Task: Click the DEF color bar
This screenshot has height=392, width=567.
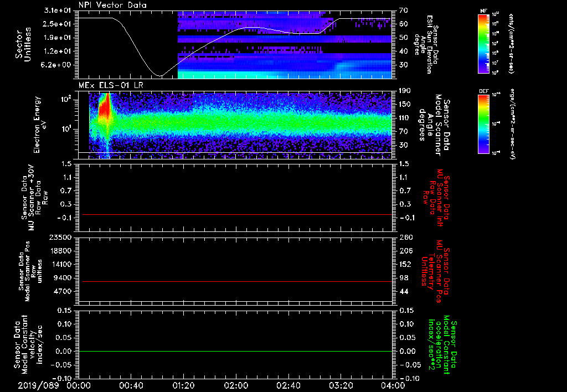Action: pyautogui.click(x=484, y=124)
